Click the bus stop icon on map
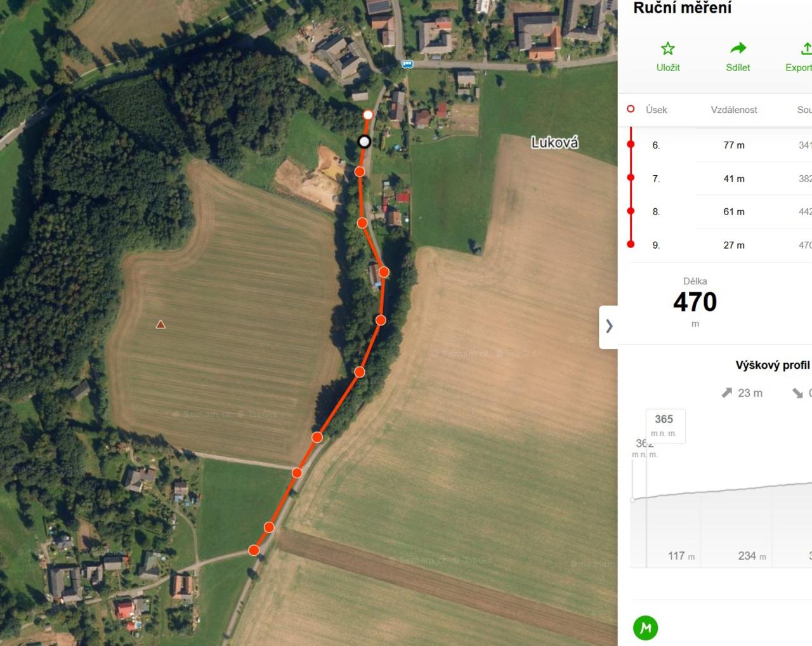Image resolution: width=812 pixels, height=646 pixels. [407, 64]
